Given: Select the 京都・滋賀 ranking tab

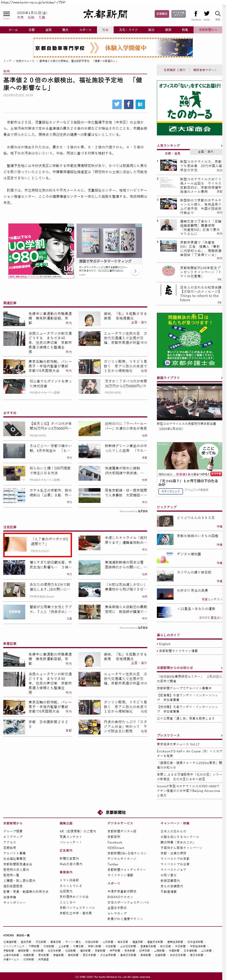Looking at the screenshot, I should (x=173, y=153).
